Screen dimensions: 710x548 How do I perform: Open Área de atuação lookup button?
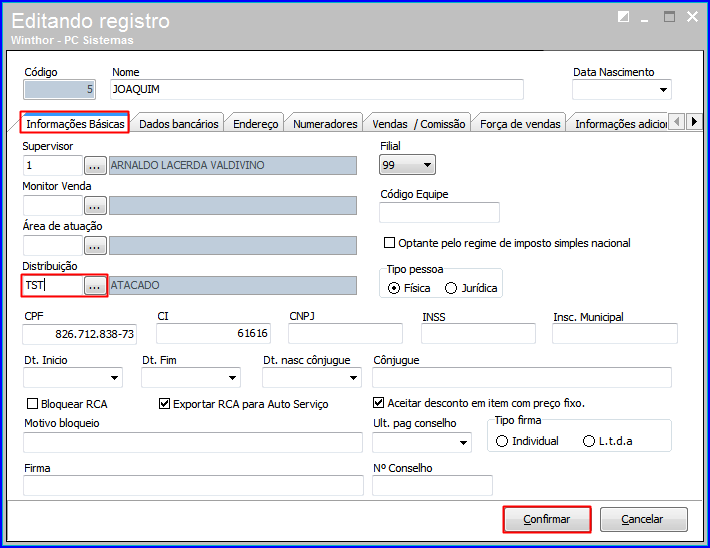pos(95,245)
